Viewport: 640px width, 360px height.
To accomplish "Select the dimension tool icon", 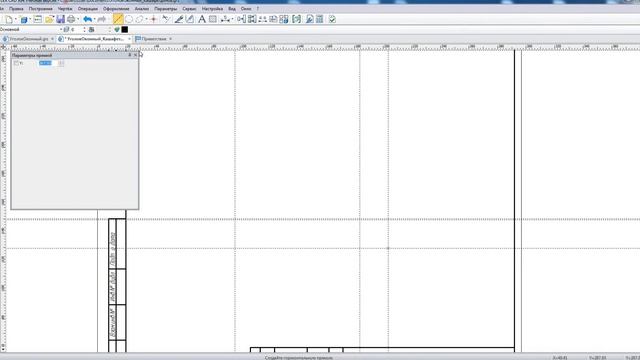I will click(224, 19).
